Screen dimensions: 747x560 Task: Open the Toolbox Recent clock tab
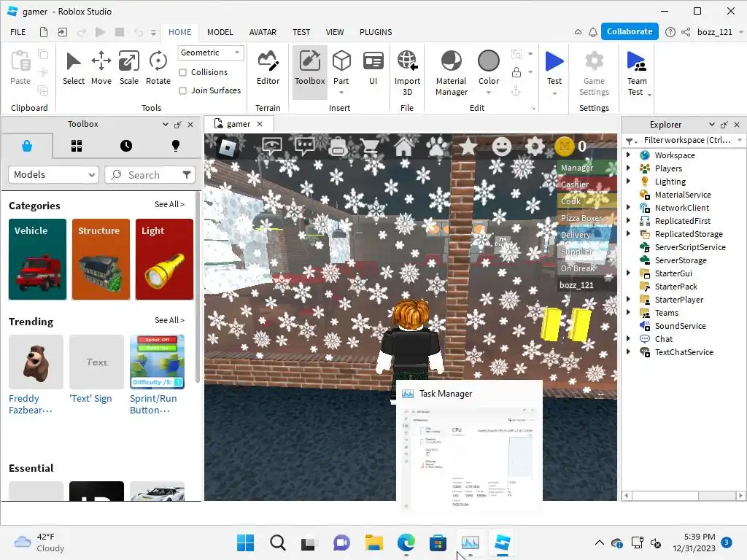(126, 146)
